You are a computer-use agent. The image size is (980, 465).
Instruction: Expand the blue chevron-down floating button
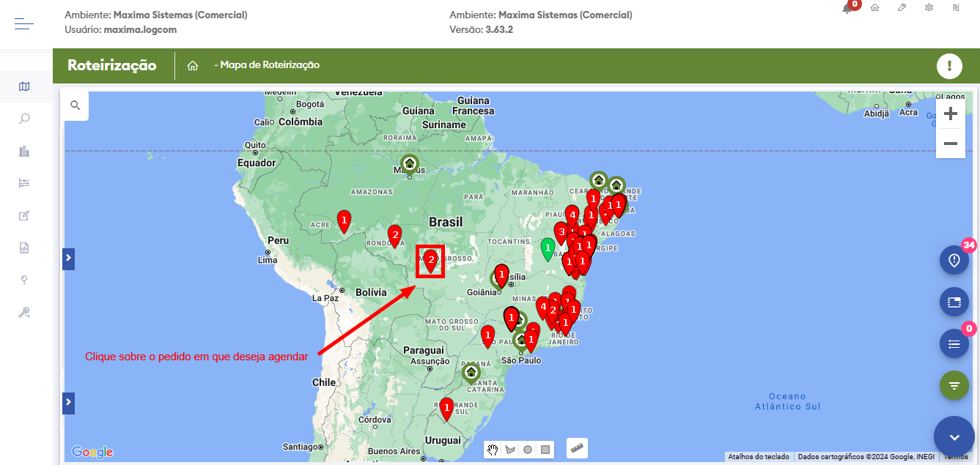click(x=954, y=436)
